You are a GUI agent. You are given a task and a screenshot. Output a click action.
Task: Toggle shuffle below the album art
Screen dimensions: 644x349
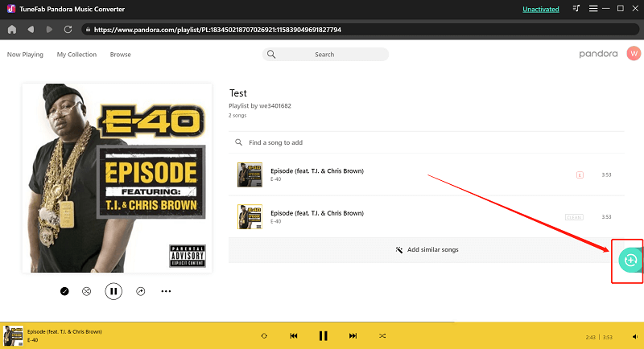(87, 291)
